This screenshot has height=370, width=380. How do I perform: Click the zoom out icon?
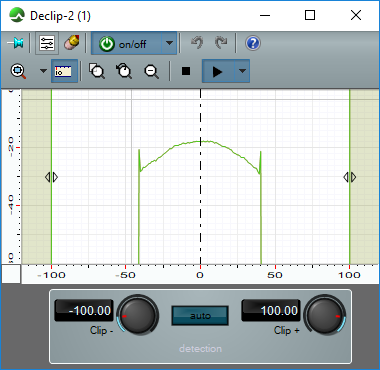click(x=152, y=71)
